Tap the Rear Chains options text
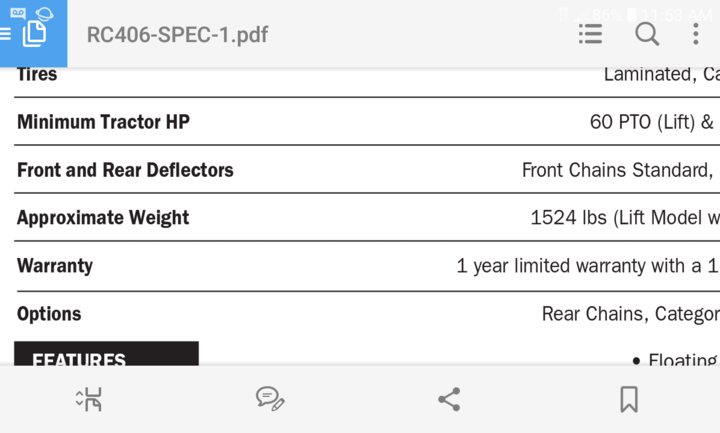720x433 pixels. click(595, 314)
